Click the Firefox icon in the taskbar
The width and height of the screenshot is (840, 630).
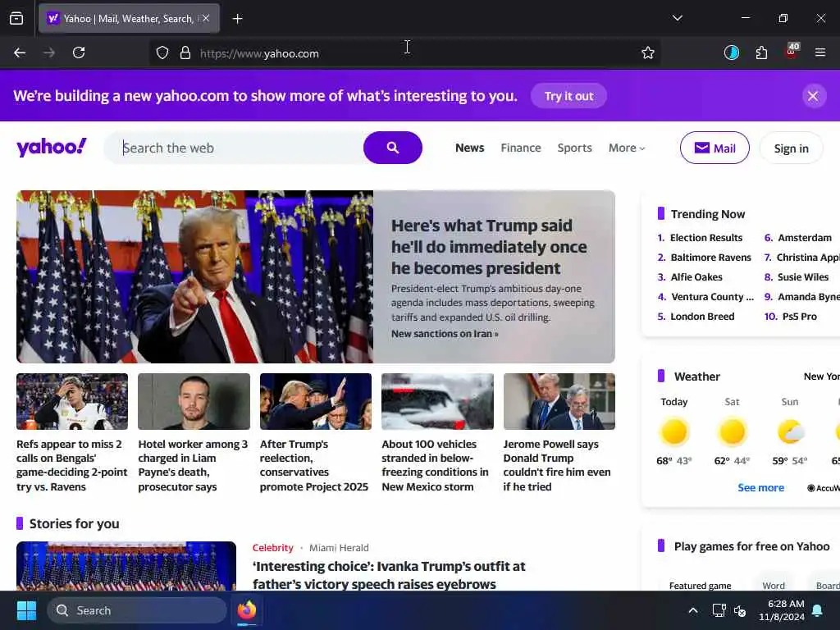click(246, 610)
